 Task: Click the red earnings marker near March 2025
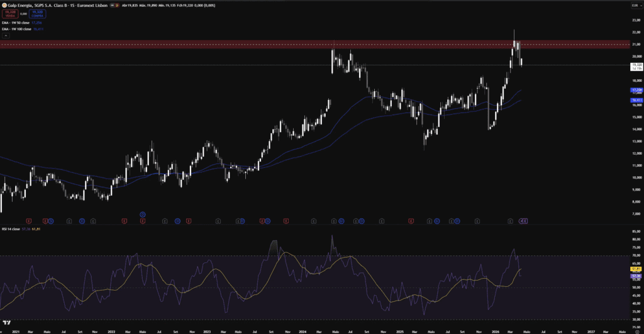pos(411,221)
